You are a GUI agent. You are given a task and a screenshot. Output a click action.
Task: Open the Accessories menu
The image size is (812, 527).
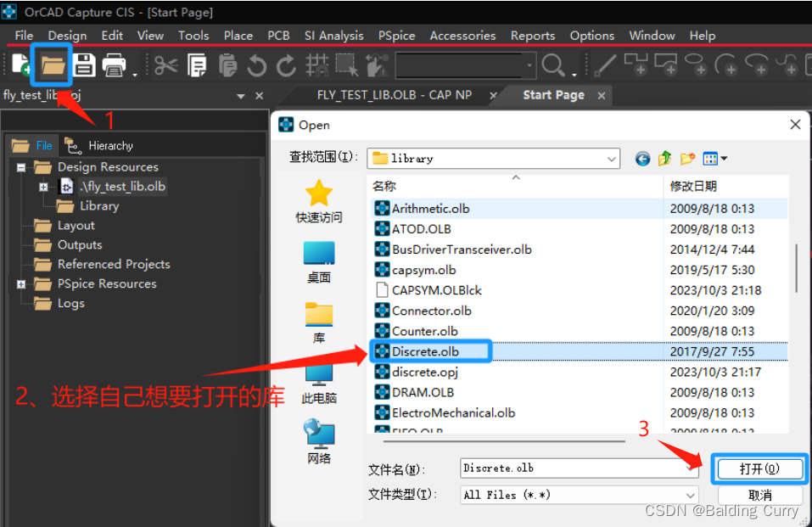(463, 36)
